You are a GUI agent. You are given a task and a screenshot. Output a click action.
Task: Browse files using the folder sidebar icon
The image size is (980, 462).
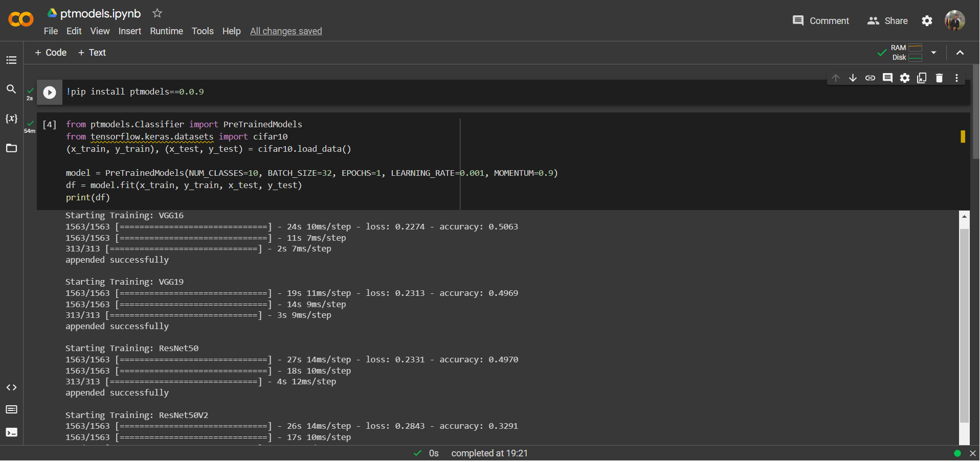coord(11,148)
